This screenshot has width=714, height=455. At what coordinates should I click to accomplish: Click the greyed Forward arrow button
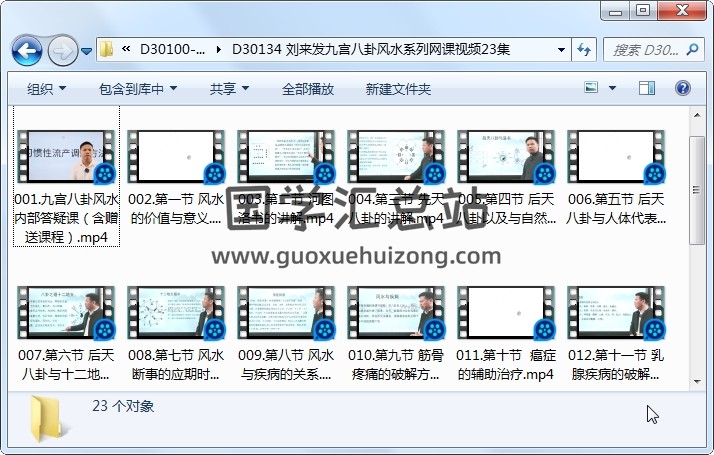click(62, 50)
